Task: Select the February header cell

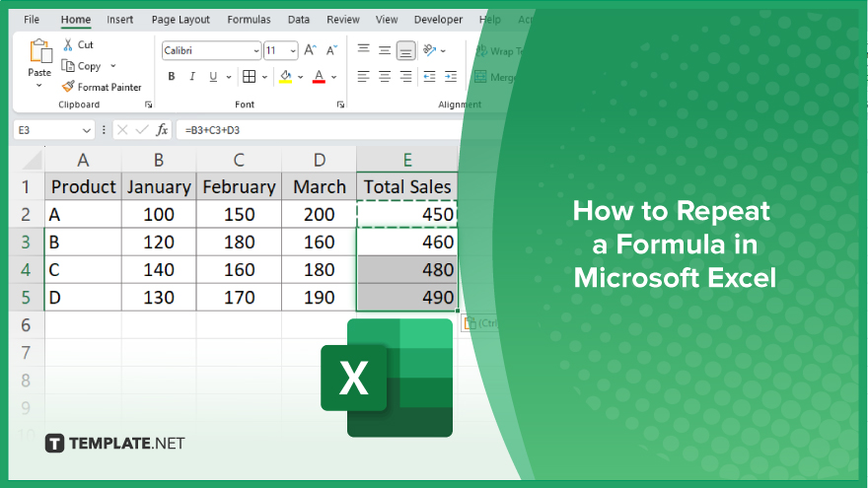Action: click(239, 186)
